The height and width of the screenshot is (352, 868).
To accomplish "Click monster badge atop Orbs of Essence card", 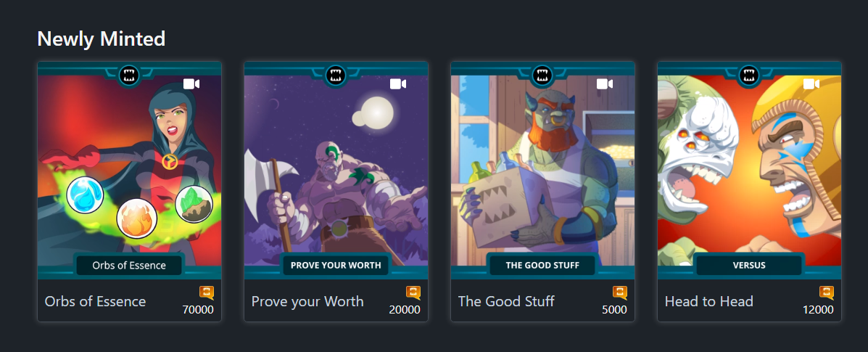I will click(130, 75).
